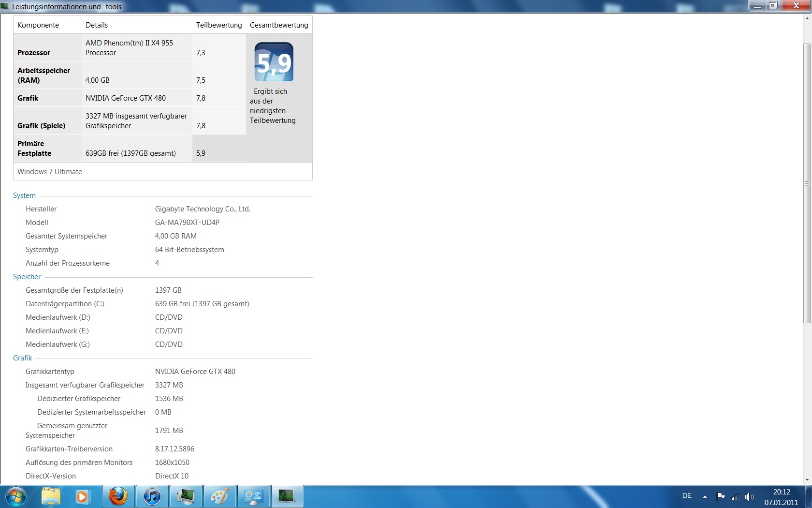This screenshot has height=508, width=812.
Task: Click Gigabyte Technology Co., Ltd. value
Action: coord(203,209)
